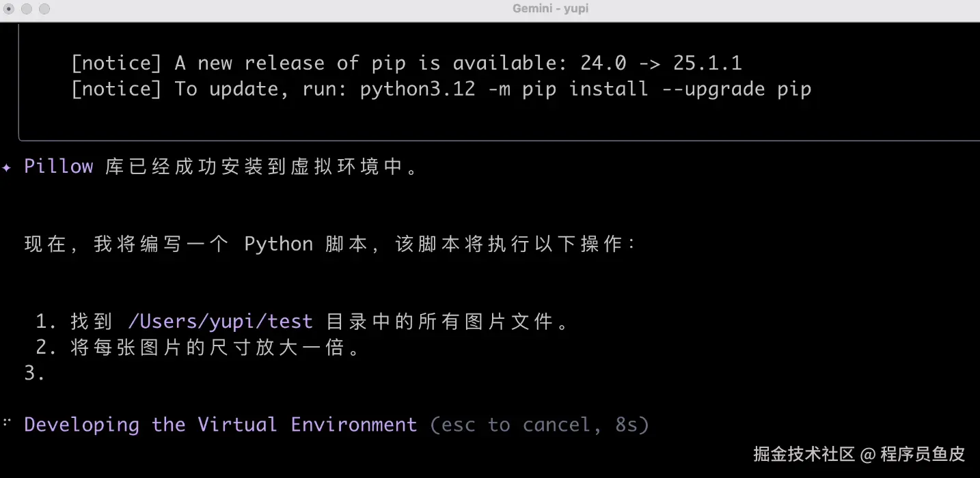Zoom the terminal window with the third title-bar button

point(44,9)
